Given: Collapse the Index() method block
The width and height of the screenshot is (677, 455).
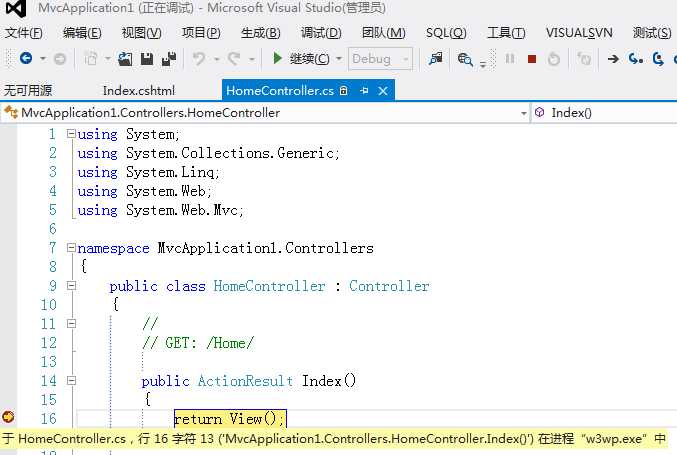Looking at the screenshot, I should pos(71,381).
